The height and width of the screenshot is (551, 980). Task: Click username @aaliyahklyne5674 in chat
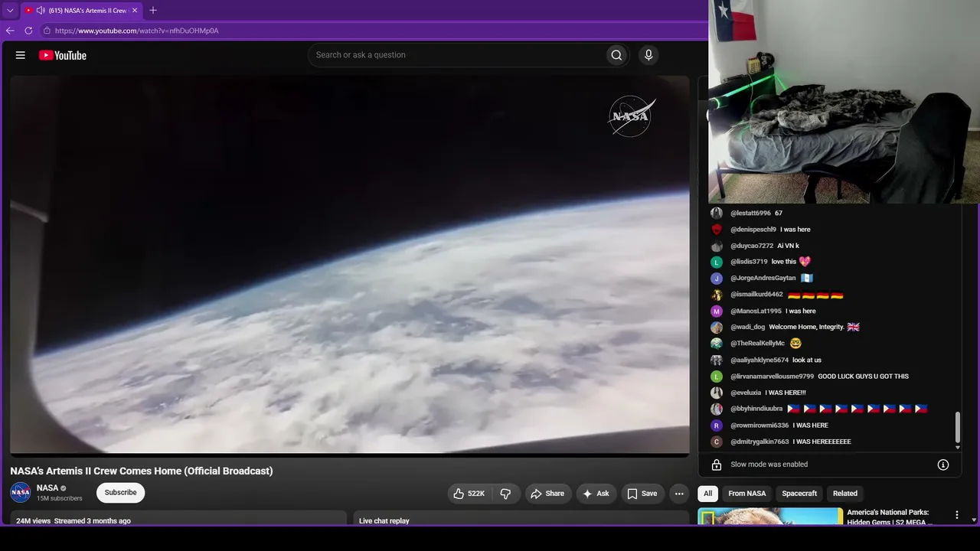click(x=759, y=360)
